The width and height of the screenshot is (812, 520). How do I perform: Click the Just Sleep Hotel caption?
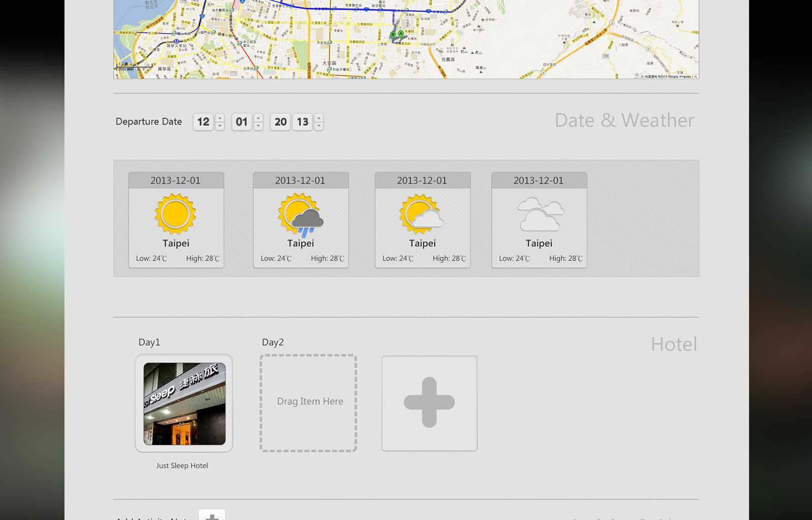182,466
